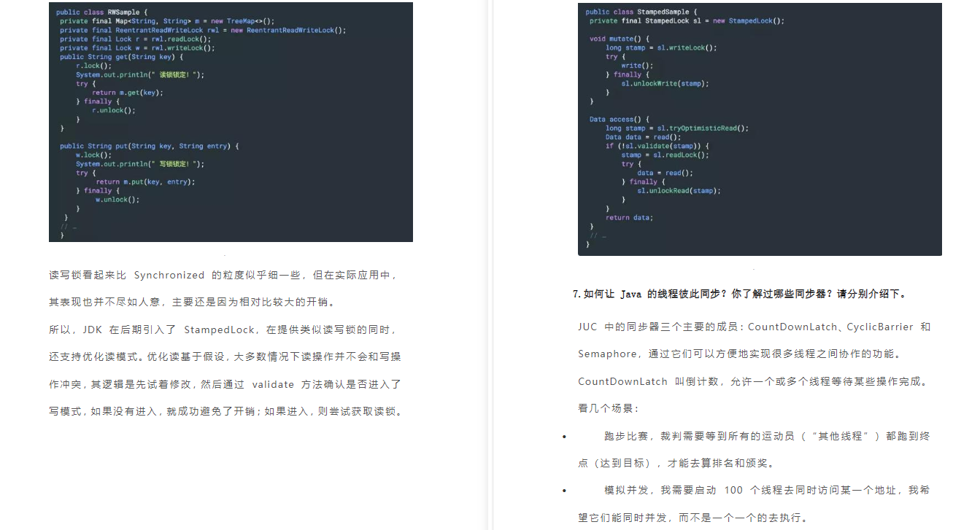Click the 'return m.put(key, entry);' statement
Image resolution: width=980 pixels, height=530 pixels.
pos(146,182)
